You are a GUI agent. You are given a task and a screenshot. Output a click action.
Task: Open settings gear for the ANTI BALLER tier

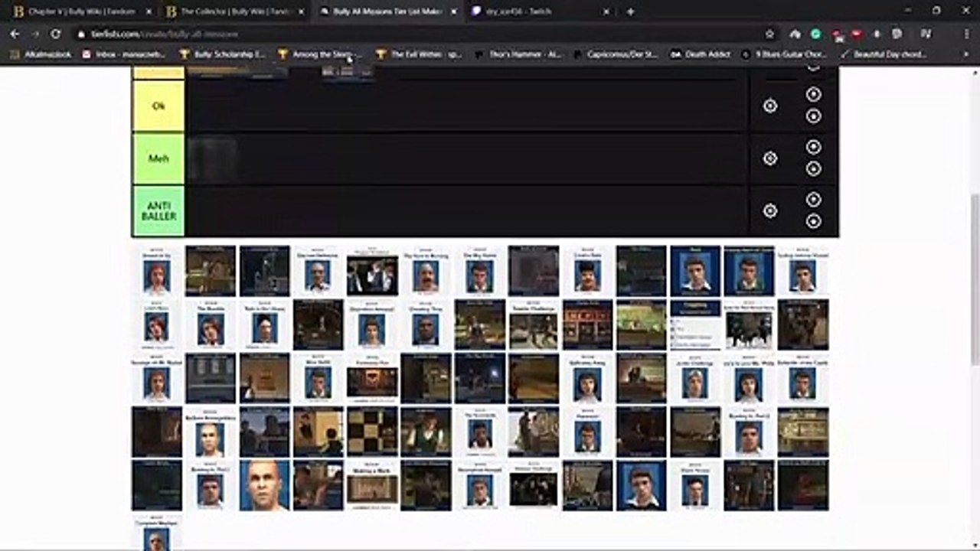(x=770, y=210)
